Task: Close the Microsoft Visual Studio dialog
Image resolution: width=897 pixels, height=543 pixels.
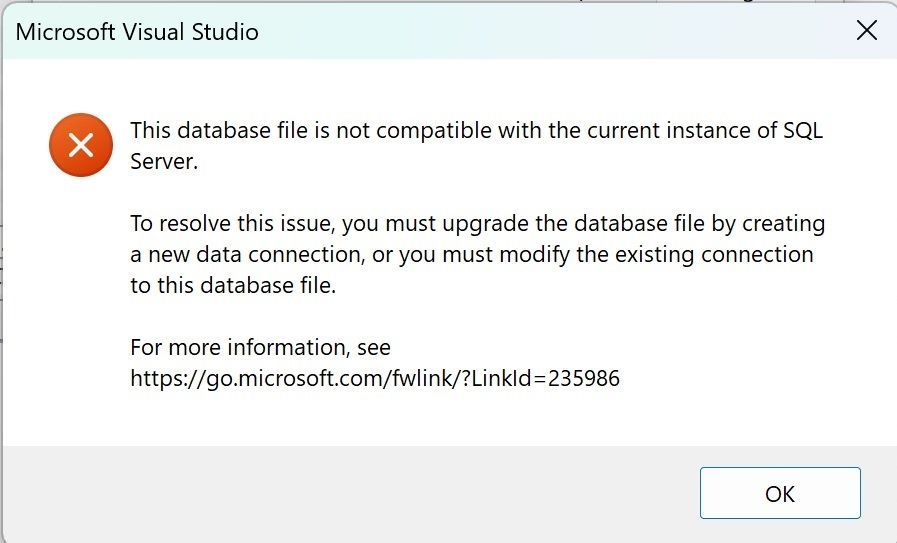Action: 867,31
